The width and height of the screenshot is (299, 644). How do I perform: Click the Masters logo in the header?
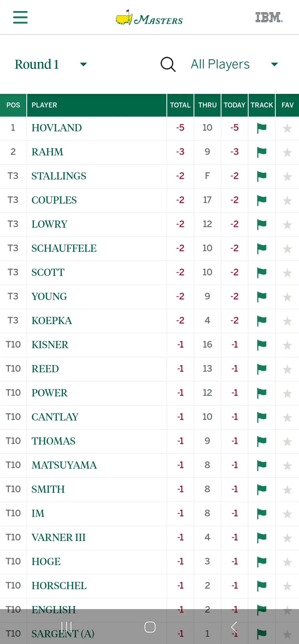(x=149, y=17)
